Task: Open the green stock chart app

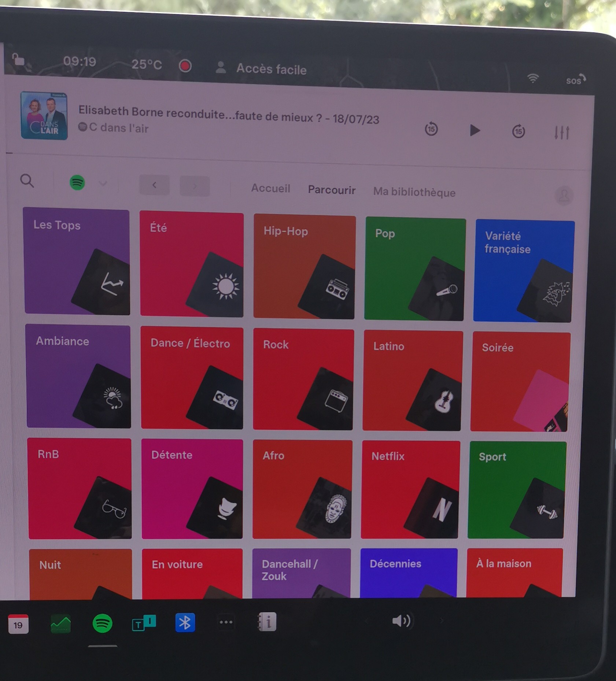Action: (x=60, y=624)
